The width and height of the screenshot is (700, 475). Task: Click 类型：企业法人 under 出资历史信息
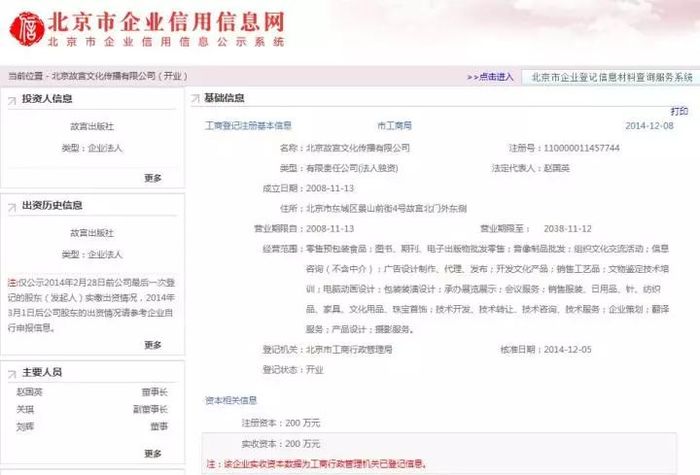coord(92,254)
